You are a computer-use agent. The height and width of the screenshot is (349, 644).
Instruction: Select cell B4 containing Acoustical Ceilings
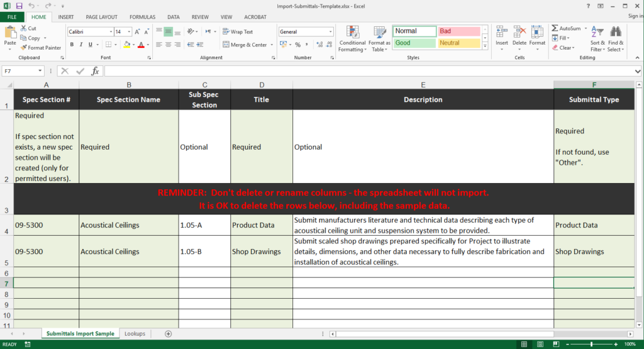tap(128, 225)
